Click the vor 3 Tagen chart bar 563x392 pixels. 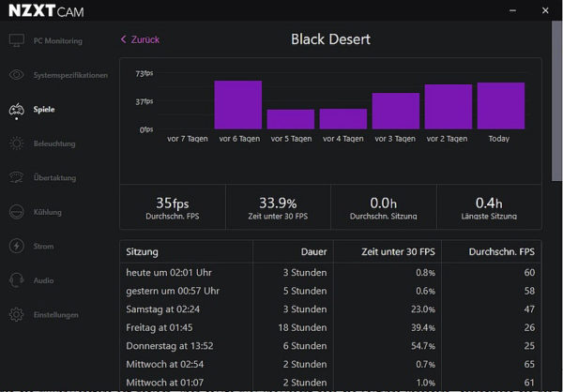coord(396,111)
